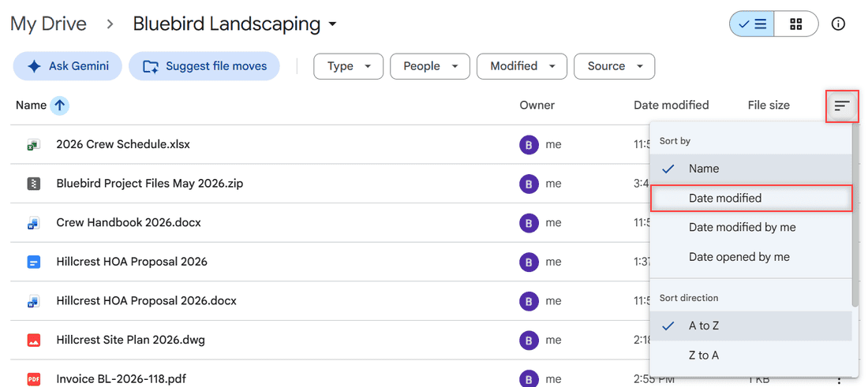Click owner avatar in Invoice BL-2026-118 row

coord(529,378)
